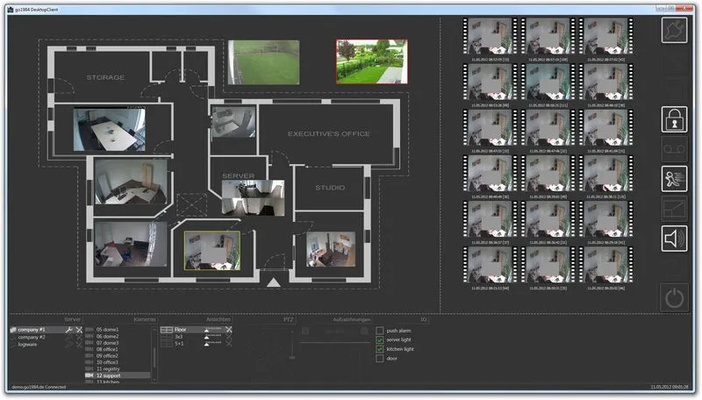This screenshot has width=702, height=400.
Task: Toggle the kitchen light checkbox
Action: (379, 348)
